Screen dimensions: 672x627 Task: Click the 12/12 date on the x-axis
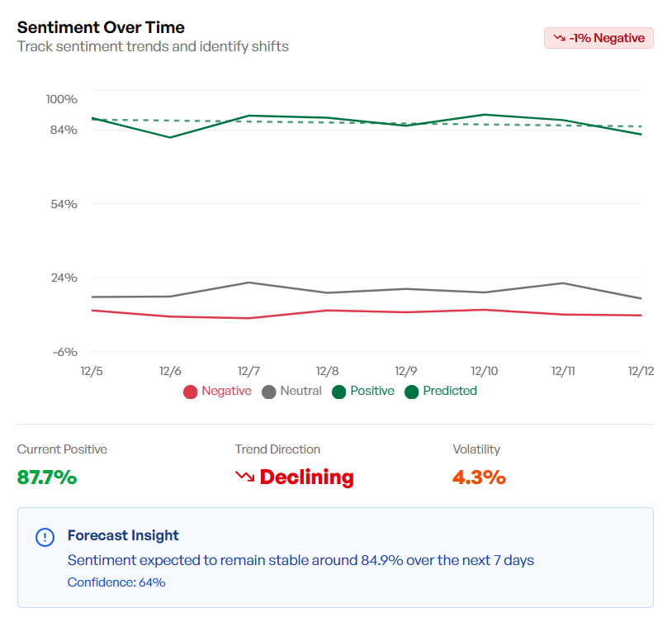click(x=641, y=372)
